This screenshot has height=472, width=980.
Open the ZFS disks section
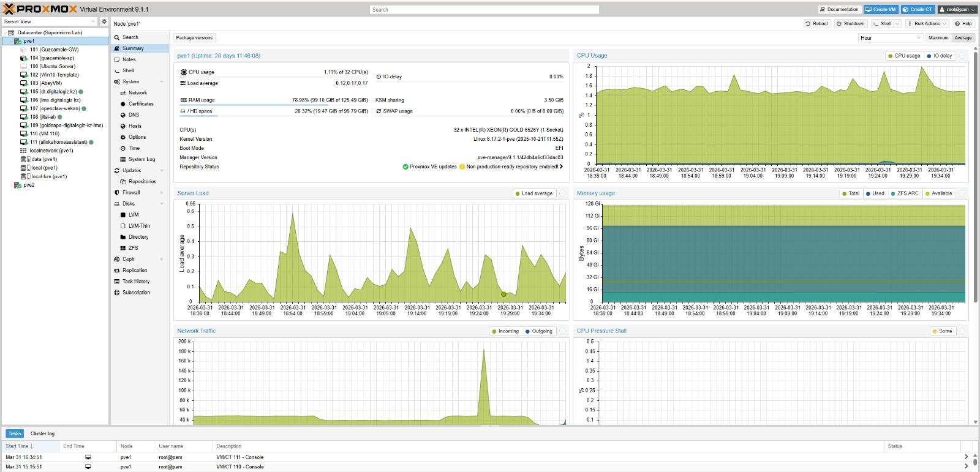(x=133, y=248)
